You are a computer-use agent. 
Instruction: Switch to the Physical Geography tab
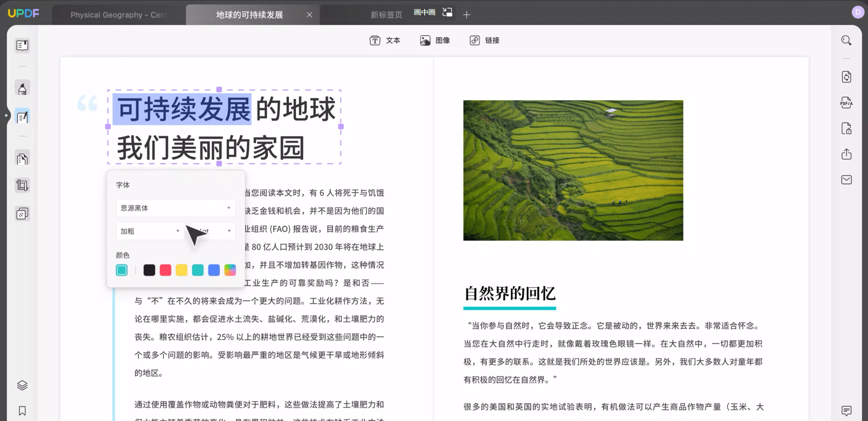pos(119,15)
